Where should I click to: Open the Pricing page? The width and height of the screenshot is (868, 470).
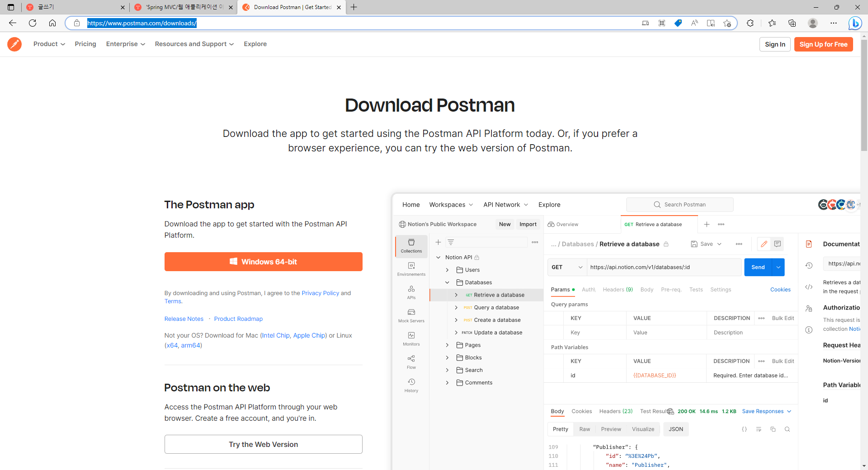point(85,44)
